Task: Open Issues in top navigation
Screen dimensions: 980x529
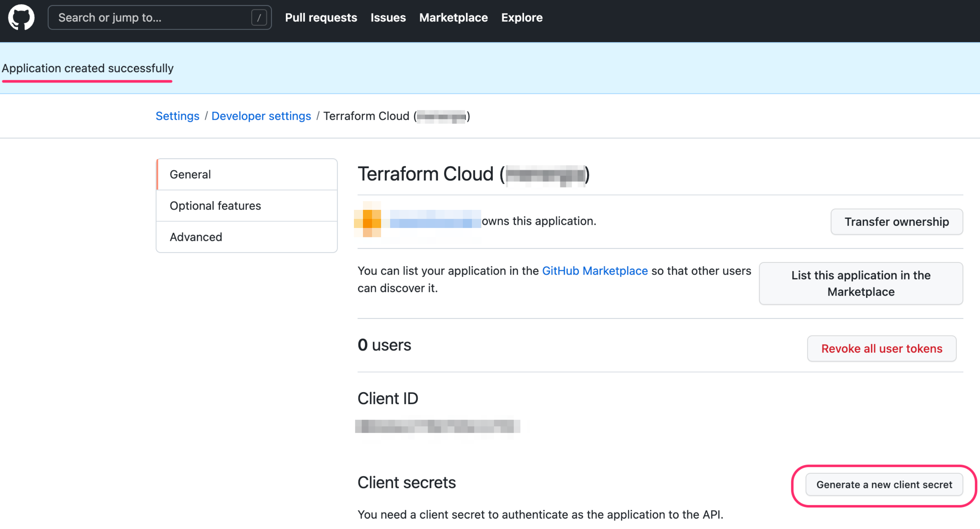Action: [388, 17]
